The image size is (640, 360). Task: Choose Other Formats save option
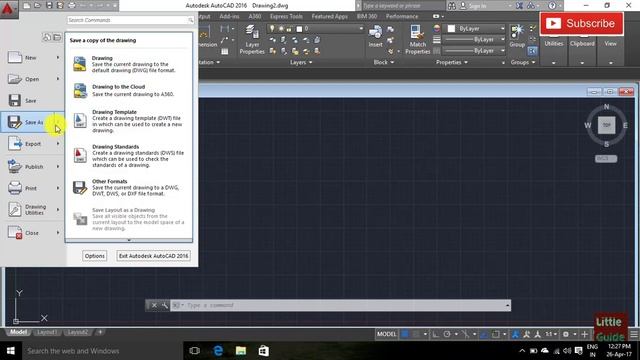coord(129,187)
